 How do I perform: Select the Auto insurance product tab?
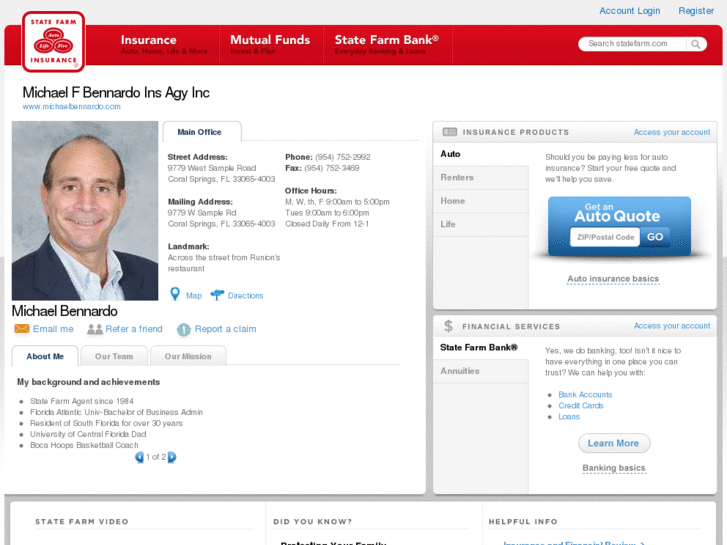[x=481, y=154]
